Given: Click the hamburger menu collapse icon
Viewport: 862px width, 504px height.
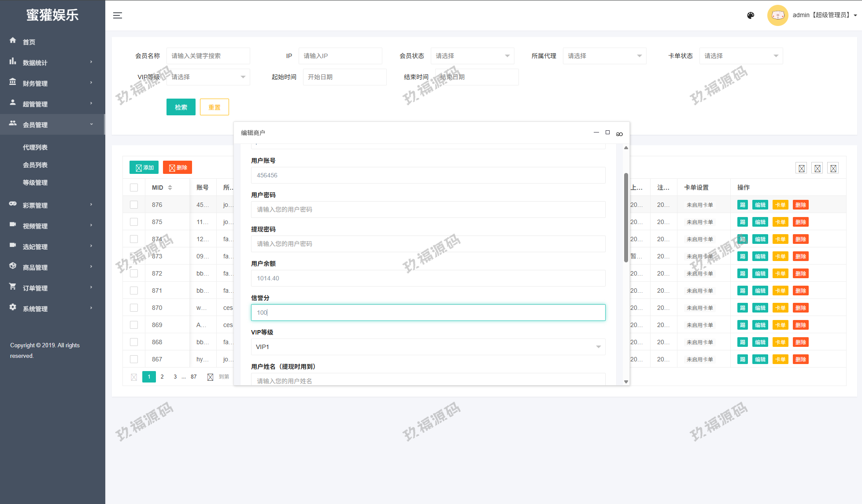Looking at the screenshot, I should [118, 15].
